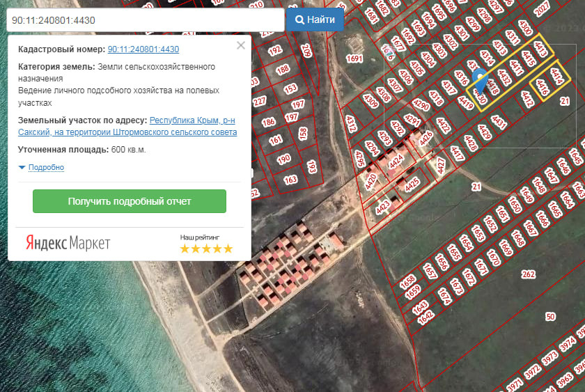
Task: Select parcel 4417 on the map
Action: pos(457,153)
